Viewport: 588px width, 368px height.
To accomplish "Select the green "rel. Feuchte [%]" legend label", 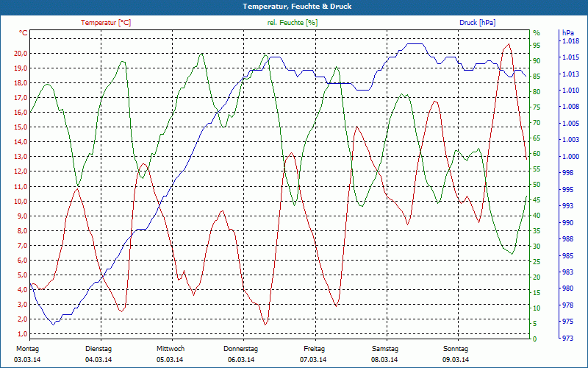I will tap(292, 23).
